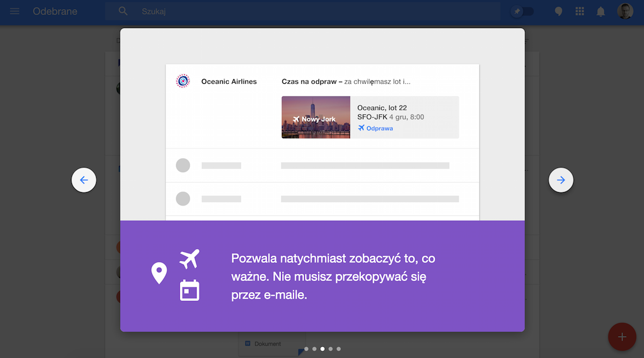Go to previous onboarding slide
The image size is (644, 358).
[x=84, y=180]
